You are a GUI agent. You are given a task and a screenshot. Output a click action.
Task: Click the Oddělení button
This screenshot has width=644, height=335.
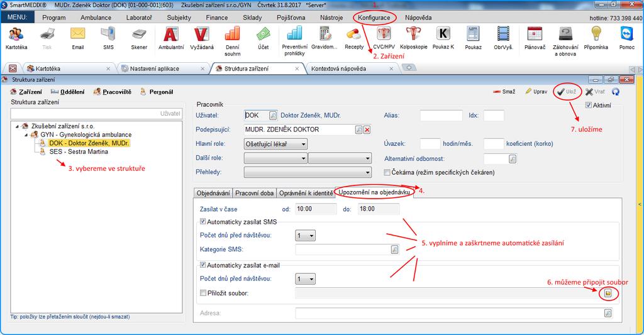(x=68, y=92)
